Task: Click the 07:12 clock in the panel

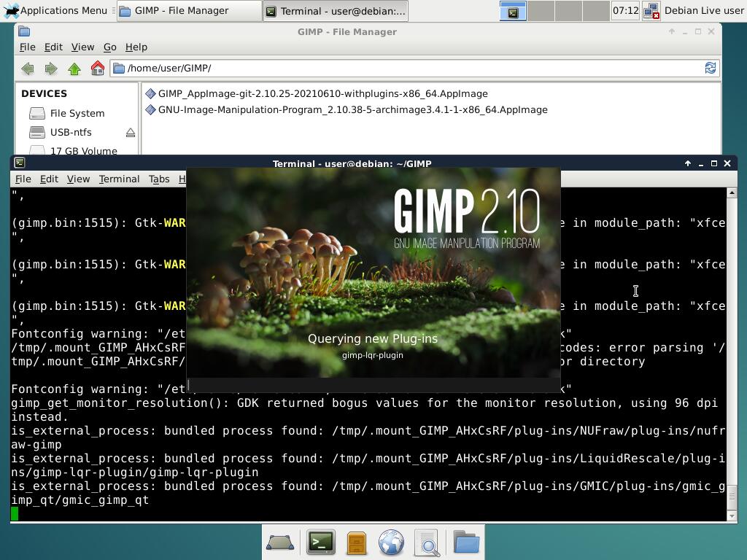Action: click(625, 10)
